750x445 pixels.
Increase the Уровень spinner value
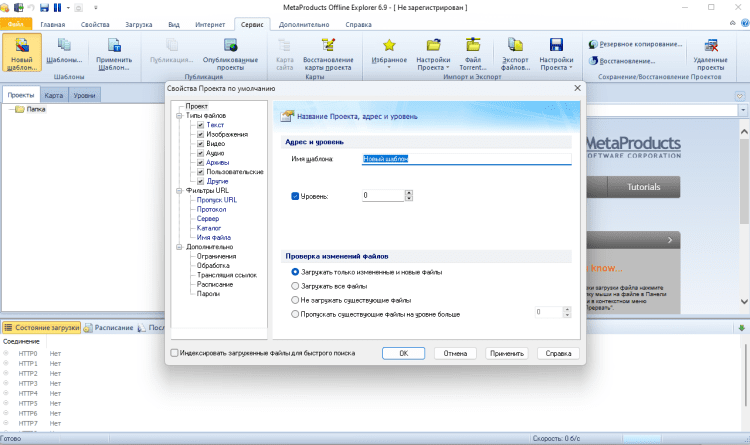coord(408,193)
